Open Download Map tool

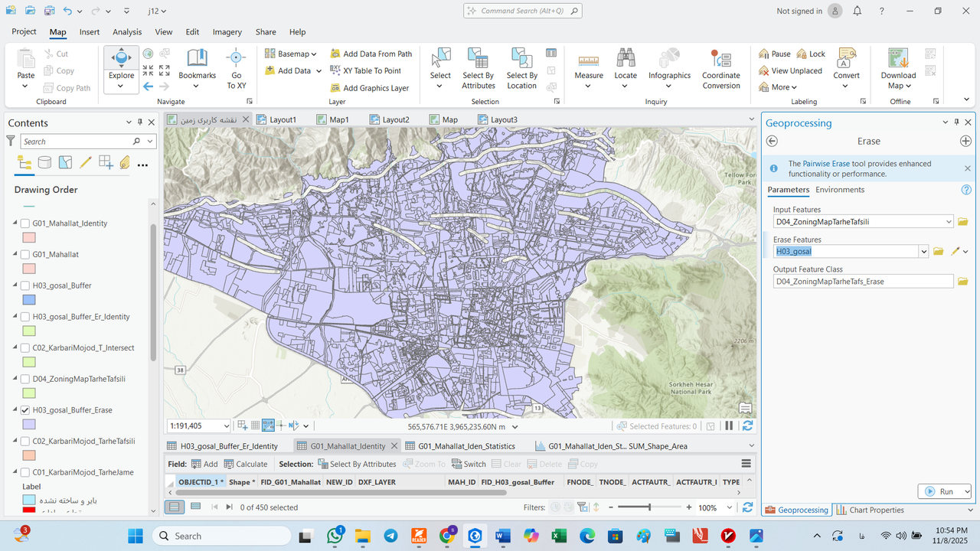(x=898, y=69)
